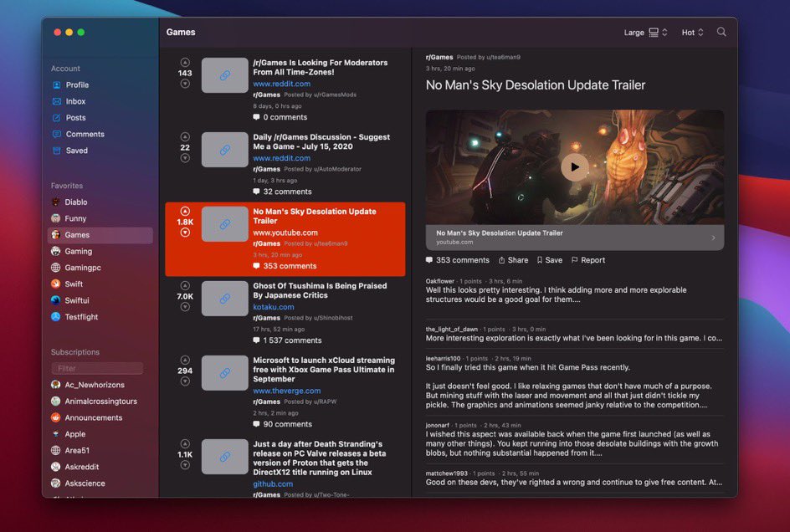Open the Saved sidebar item
The image size is (790, 532).
tap(100, 151)
